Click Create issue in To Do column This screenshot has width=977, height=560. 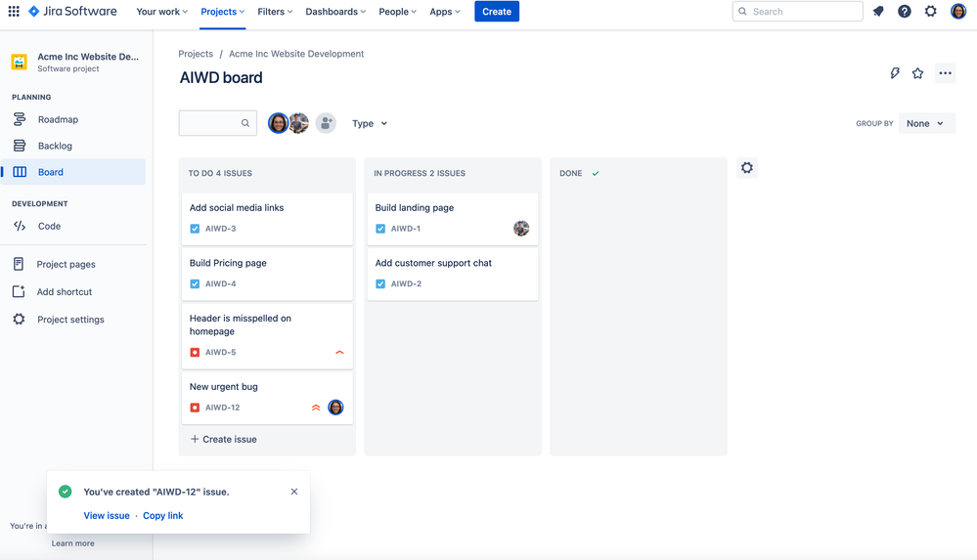click(x=223, y=439)
